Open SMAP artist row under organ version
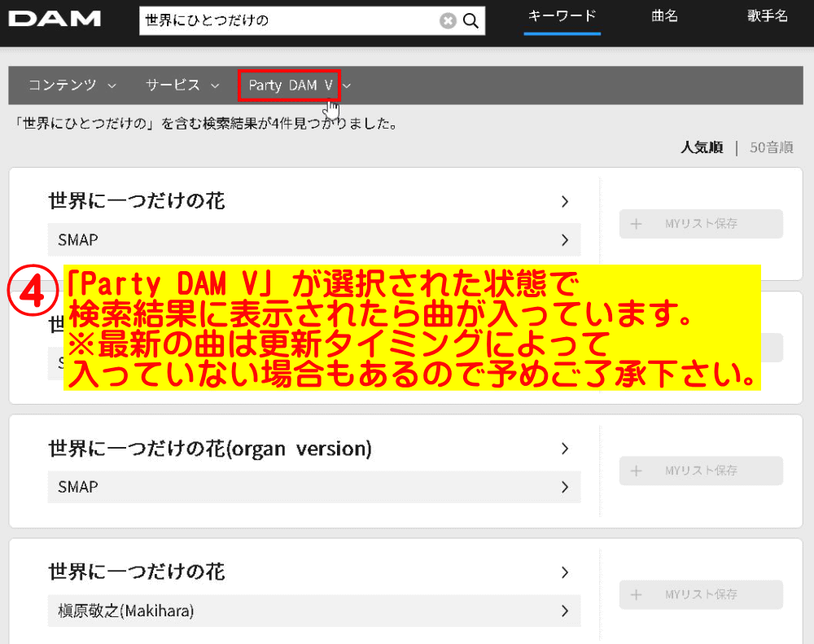 [314, 487]
